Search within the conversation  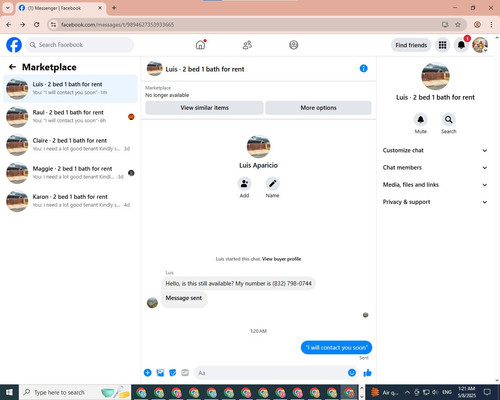449,120
